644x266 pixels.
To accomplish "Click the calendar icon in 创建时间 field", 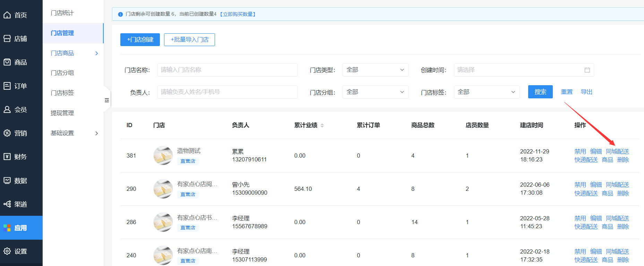I will click(x=587, y=70).
